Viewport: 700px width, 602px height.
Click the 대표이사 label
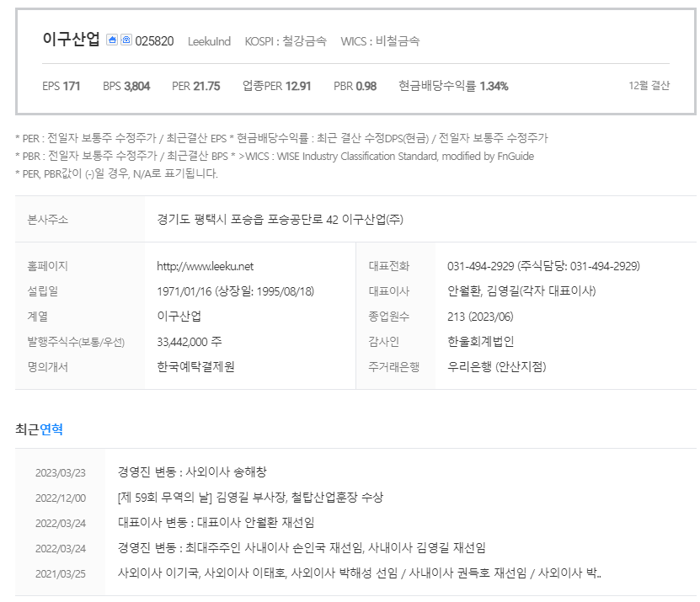pos(389,291)
